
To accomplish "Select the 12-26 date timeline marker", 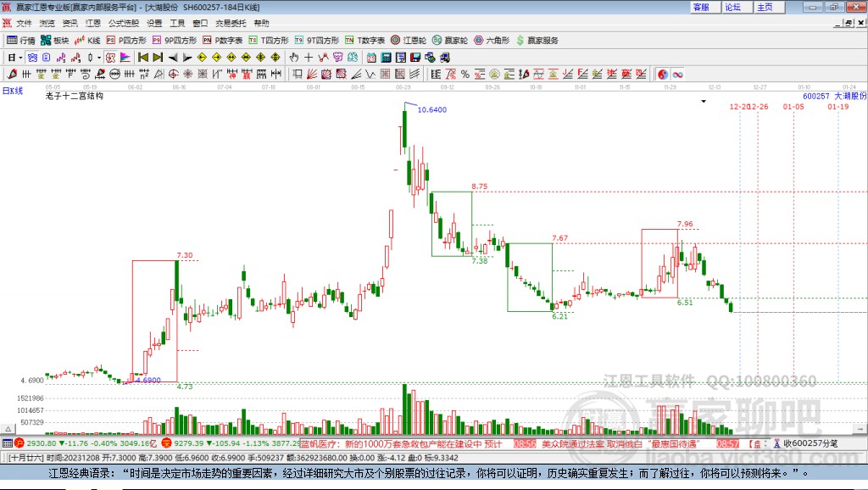I will point(759,106).
